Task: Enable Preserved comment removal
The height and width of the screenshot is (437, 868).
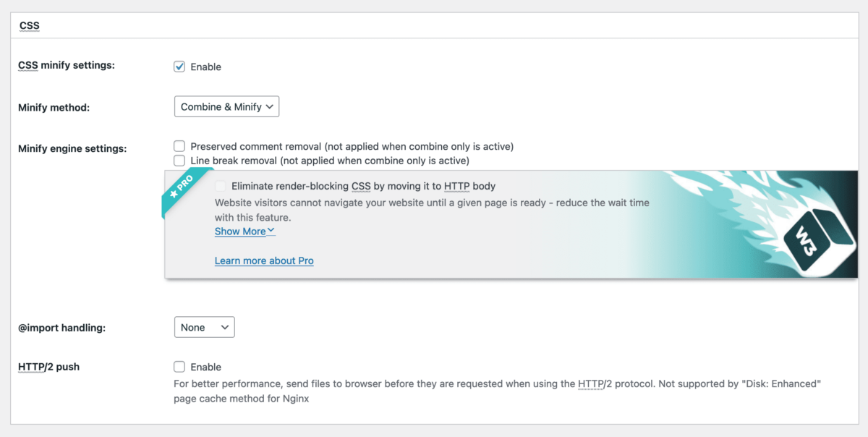Action: point(179,145)
